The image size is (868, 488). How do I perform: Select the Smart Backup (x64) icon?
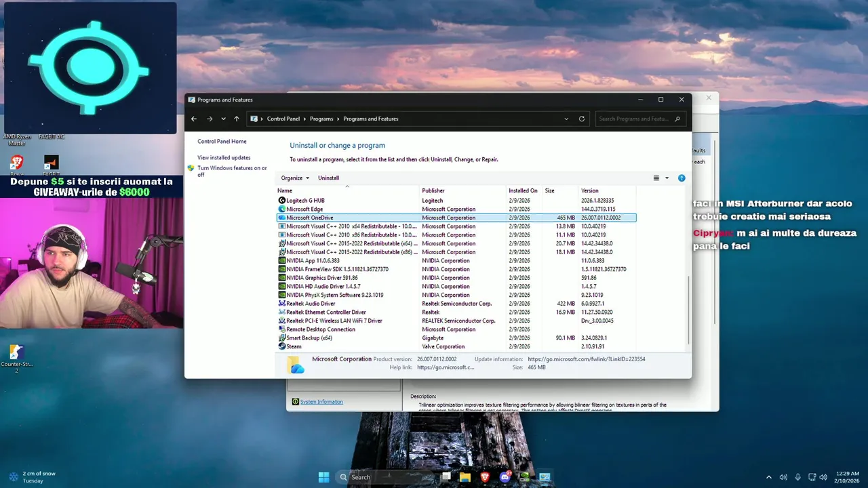[282, 338]
